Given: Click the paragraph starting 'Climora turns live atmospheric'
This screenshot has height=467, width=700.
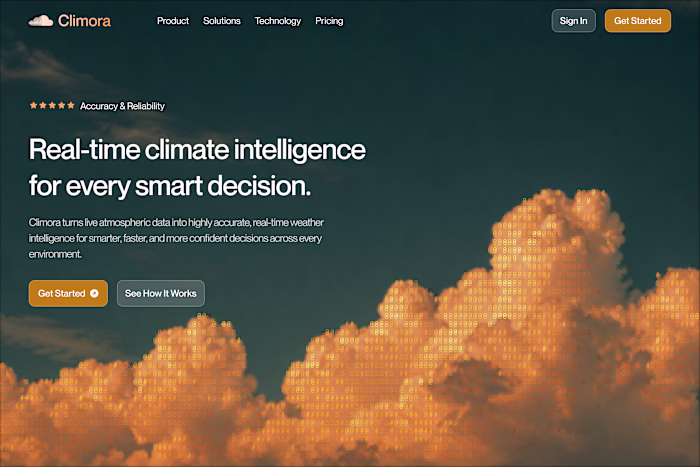Looking at the screenshot, I should (x=176, y=238).
